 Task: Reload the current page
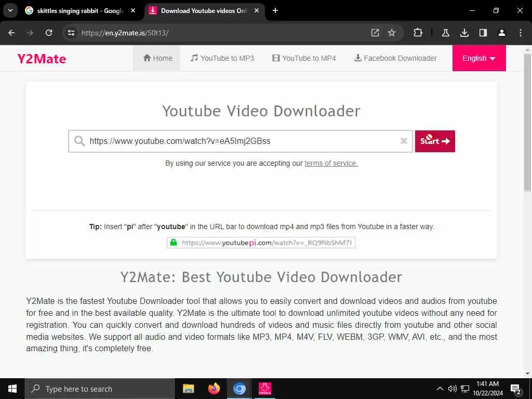[x=49, y=33]
